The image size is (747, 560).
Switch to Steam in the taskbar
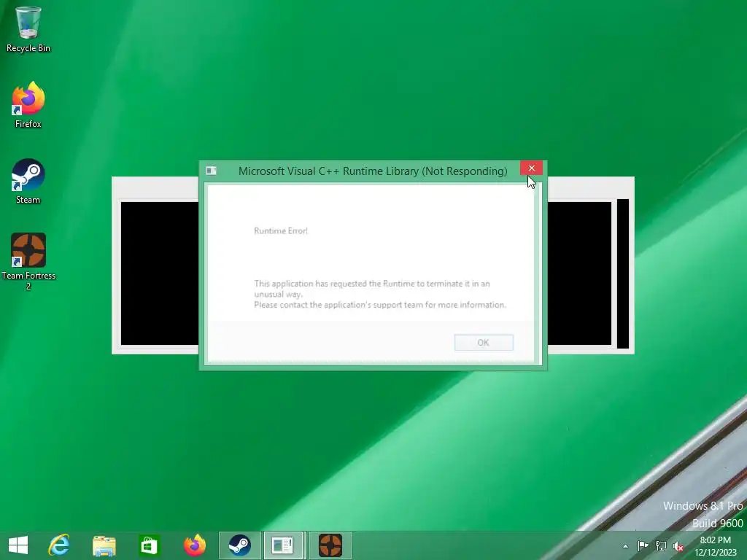[239, 545]
